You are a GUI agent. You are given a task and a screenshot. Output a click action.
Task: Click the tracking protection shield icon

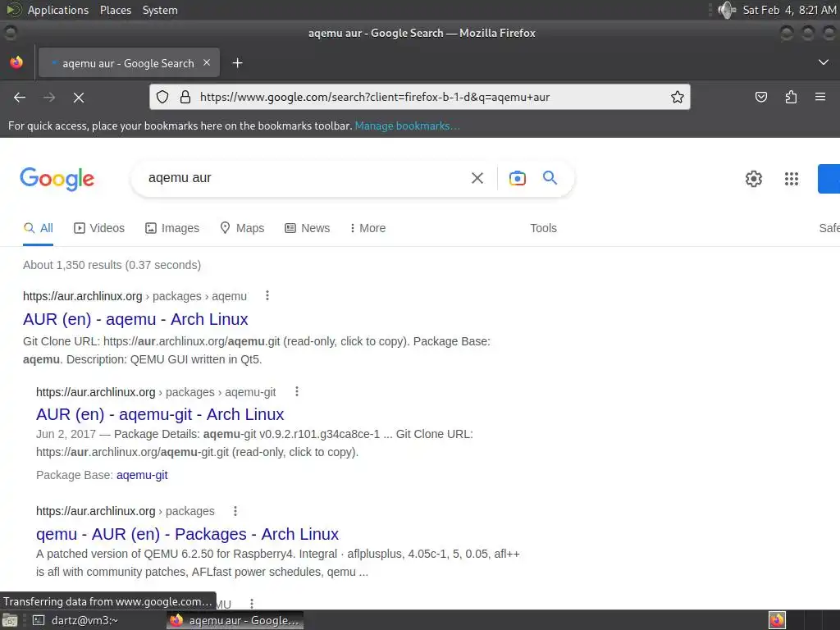tap(162, 97)
